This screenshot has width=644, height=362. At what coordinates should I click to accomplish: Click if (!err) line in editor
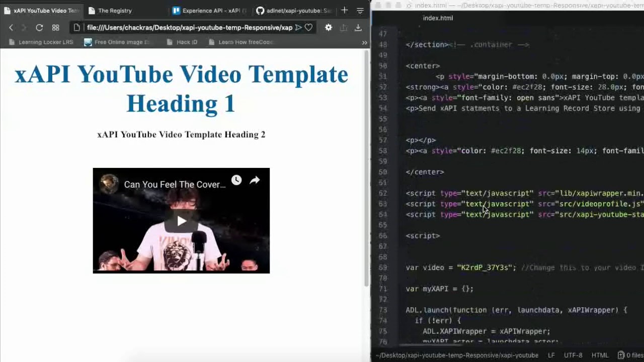tap(438, 320)
